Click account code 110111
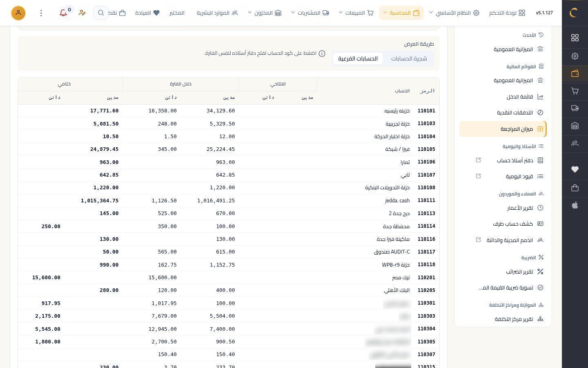 (x=426, y=200)
